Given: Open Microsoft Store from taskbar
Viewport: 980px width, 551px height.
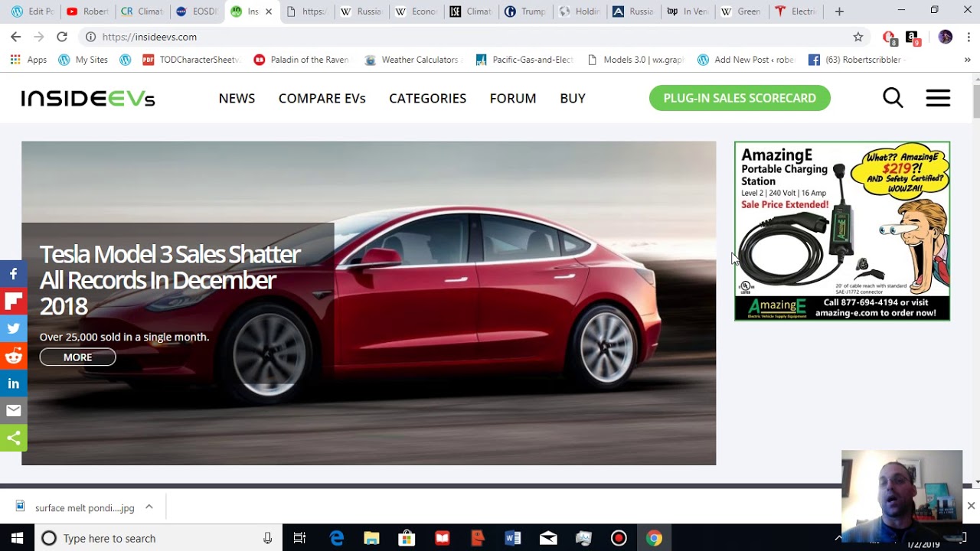Looking at the screenshot, I should point(407,538).
